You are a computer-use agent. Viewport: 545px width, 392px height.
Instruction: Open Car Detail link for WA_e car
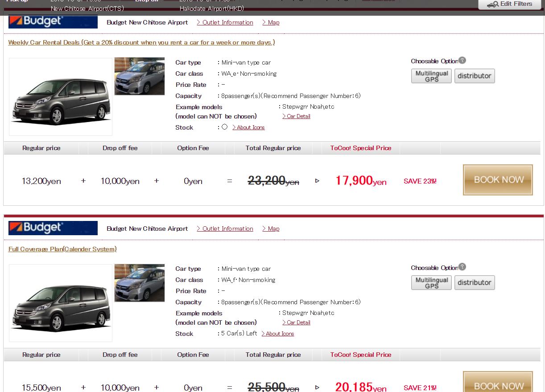pyautogui.click(x=296, y=116)
